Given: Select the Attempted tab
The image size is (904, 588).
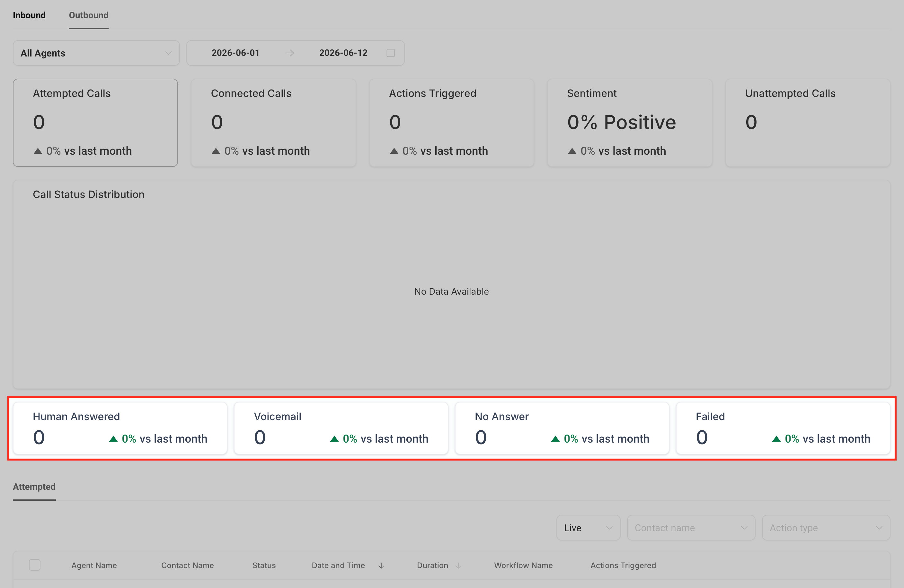Looking at the screenshot, I should (34, 487).
